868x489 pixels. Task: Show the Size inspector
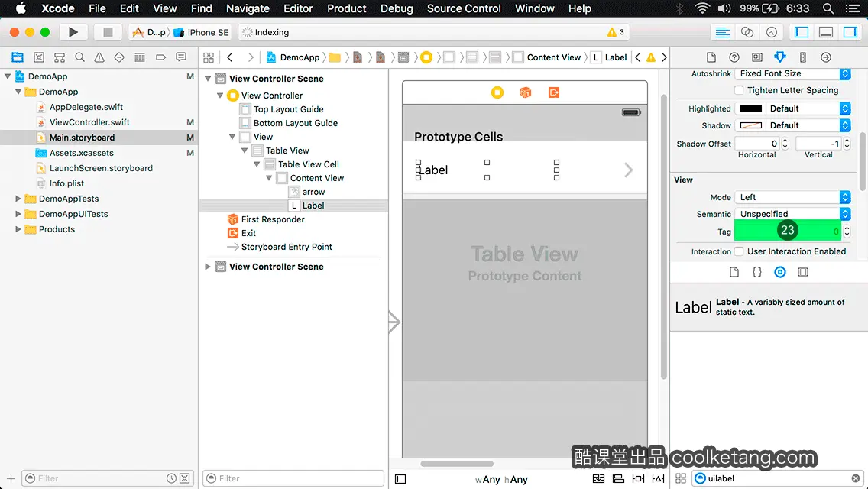pyautogui.click(x=803, y=57)
